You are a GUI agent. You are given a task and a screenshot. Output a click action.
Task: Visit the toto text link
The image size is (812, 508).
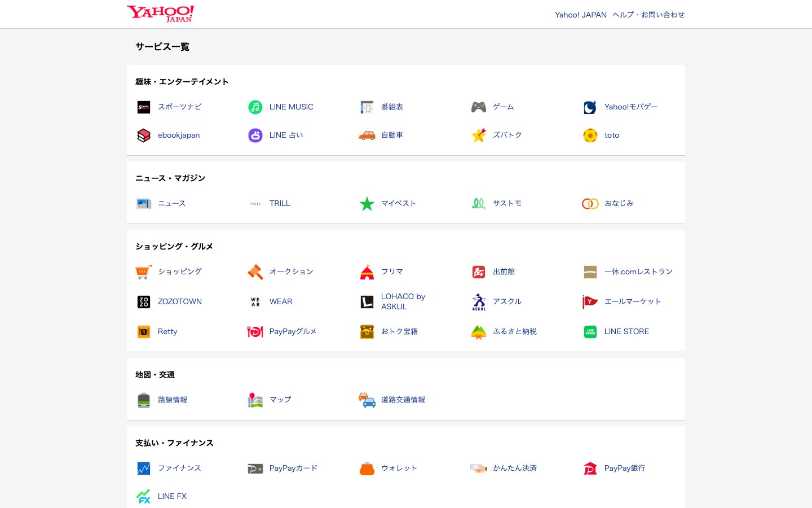(612, 135)
